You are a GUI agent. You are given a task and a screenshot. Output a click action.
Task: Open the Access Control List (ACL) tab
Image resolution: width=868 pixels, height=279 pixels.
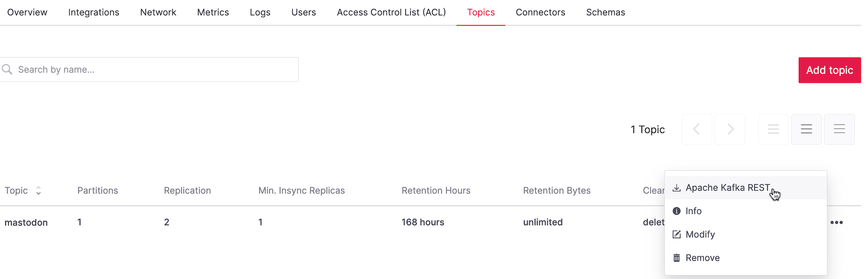tap(391, 12)
